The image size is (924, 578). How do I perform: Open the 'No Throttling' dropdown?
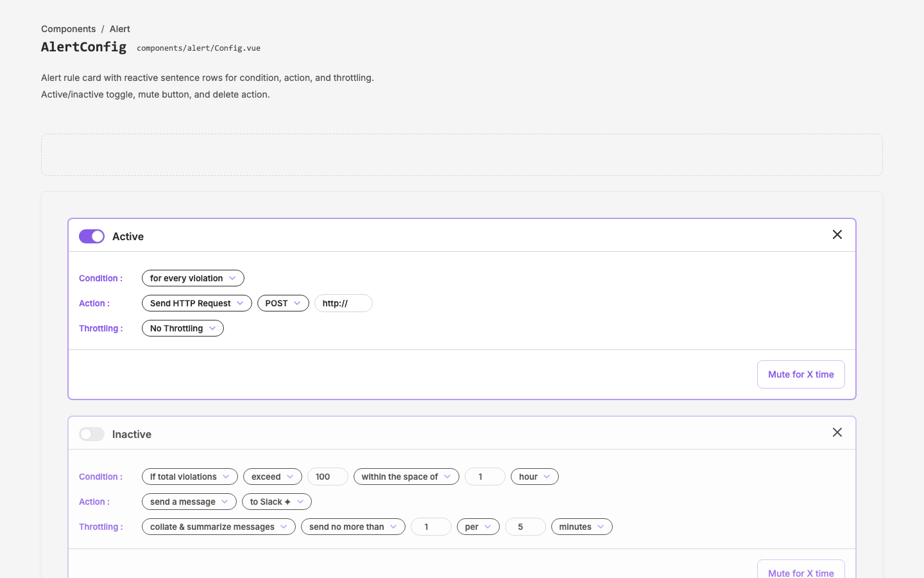(x=183, y=328)
